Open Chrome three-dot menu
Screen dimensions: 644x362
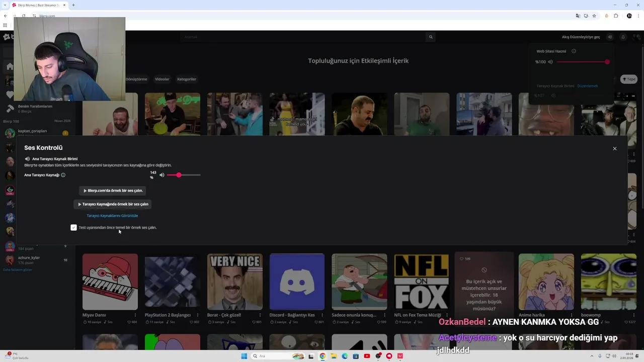638,16
